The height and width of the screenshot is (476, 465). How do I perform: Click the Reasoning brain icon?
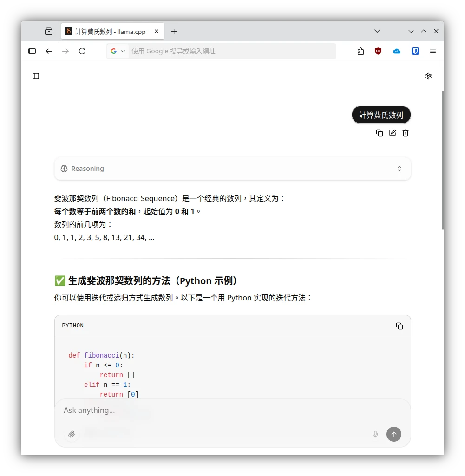(64, 169)
